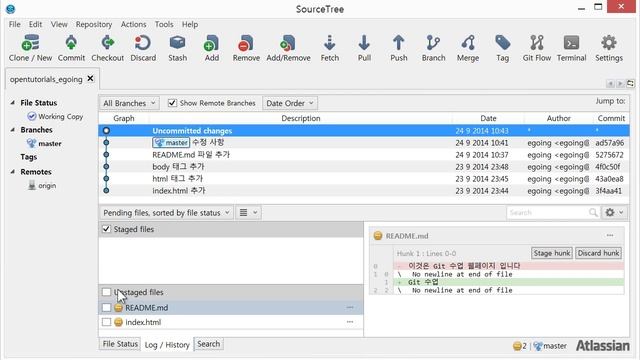Select commit "README.md 파일 추가"
The height and width of the screenshot is (360, 640).
[364, 155]
